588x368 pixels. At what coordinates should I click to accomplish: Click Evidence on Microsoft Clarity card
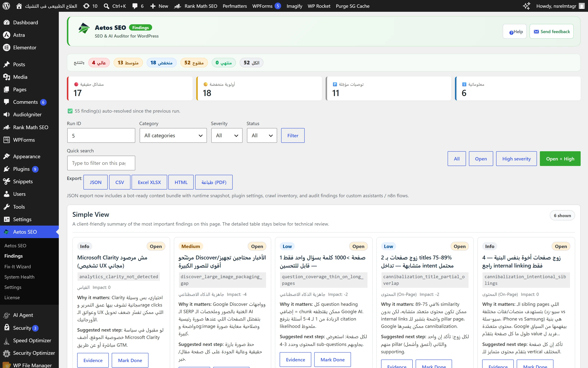tap(93, 360)
